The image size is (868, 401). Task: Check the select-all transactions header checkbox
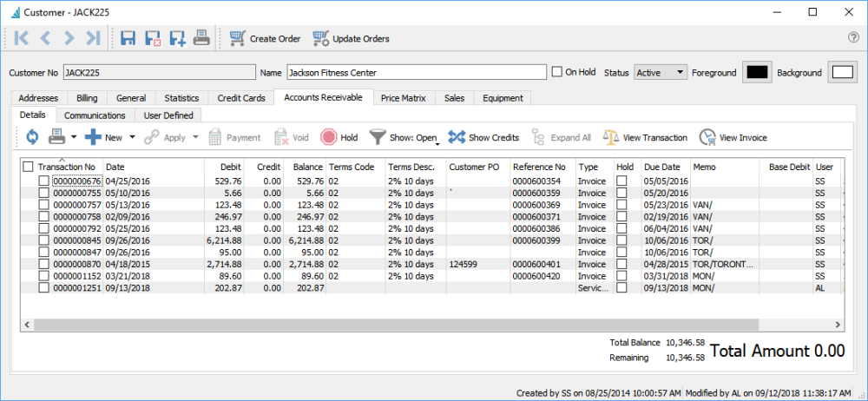pos(29,166)
